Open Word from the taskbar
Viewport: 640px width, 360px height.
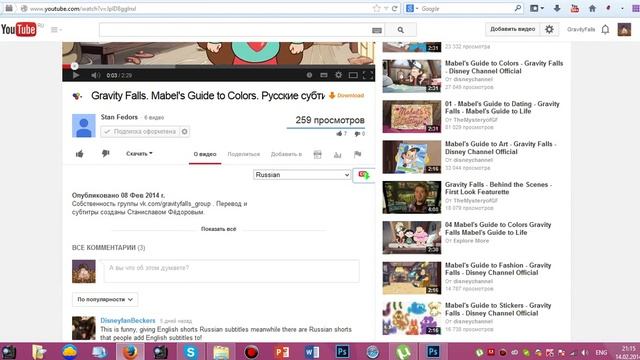312,352
